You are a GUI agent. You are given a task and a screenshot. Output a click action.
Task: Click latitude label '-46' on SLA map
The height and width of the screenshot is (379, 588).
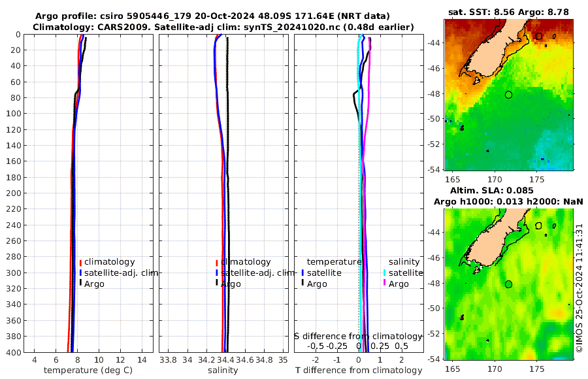click(x=434, y=258)
